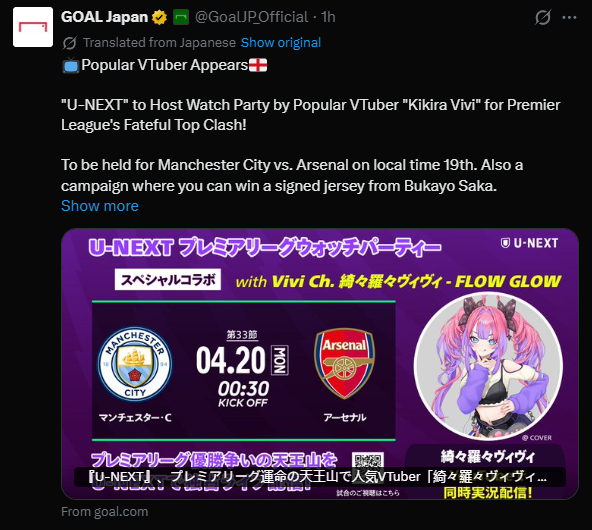Image resolution: width=592 pixels, height=530 pixels.
Task: Open GOAL Japan profile avatar
Action: (x=33, y=27)
